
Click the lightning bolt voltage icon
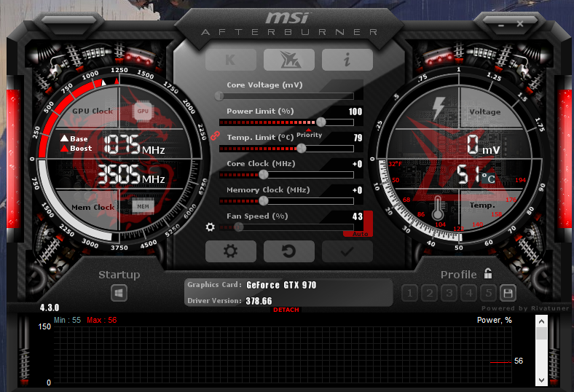click(439, 109)
